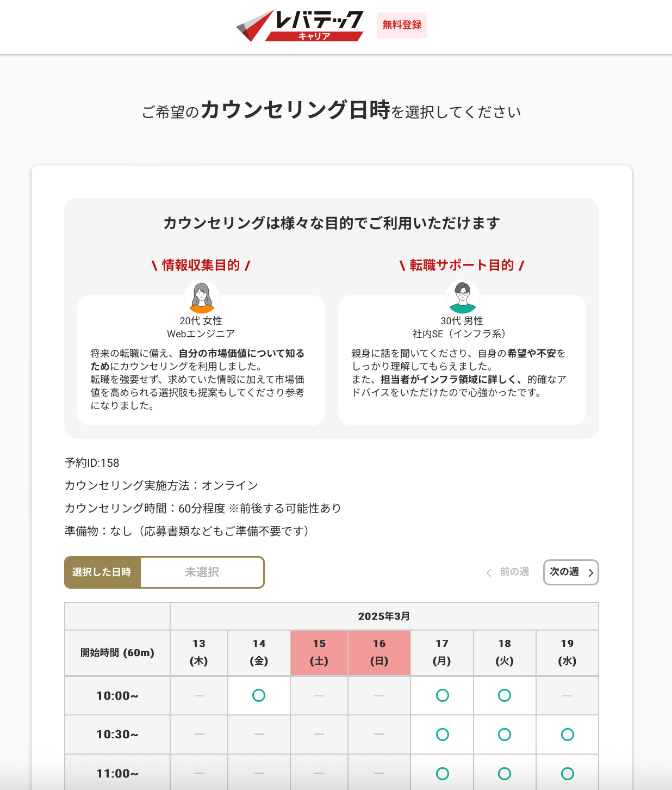Select the 11:00 slot on 19(水)
Viewport: 672px width, 790px height.
pos(567,773)
